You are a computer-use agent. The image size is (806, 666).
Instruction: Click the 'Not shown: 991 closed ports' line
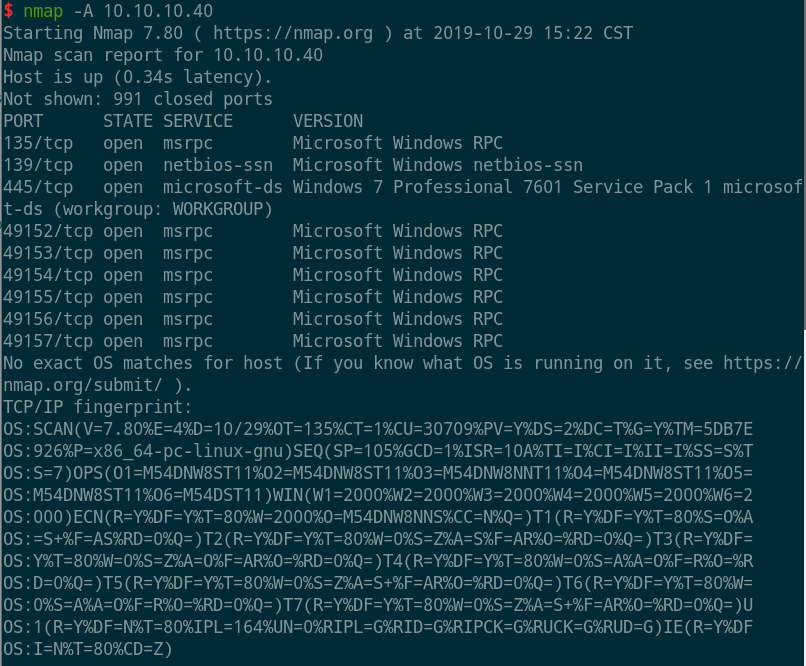coord(138,99)
